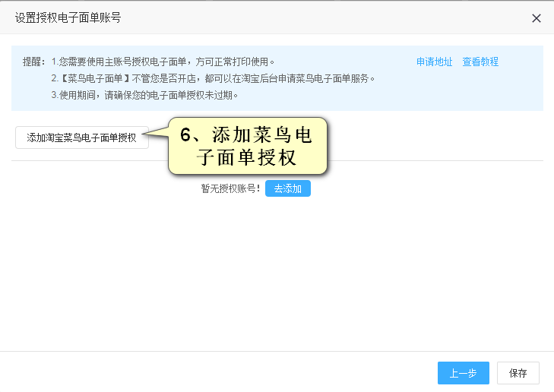Open the 申请地址 link
The width and height of the screenshot is (554, 392).
(x=434, y=62)
